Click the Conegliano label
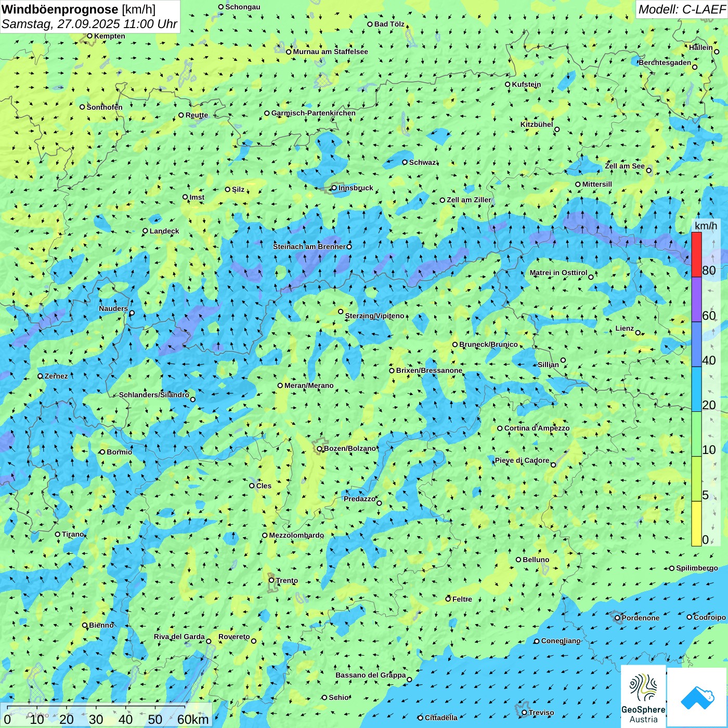 [x=561, y=641]
